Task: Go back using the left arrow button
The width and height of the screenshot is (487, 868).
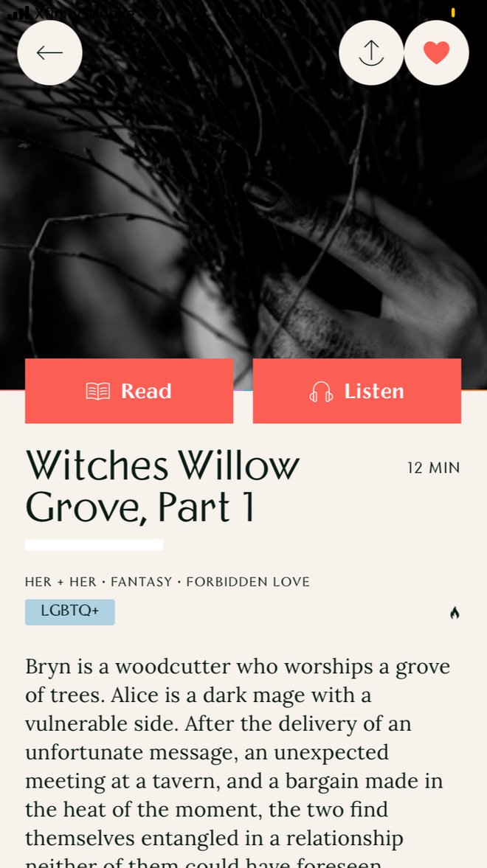Action: pos(50,52)
